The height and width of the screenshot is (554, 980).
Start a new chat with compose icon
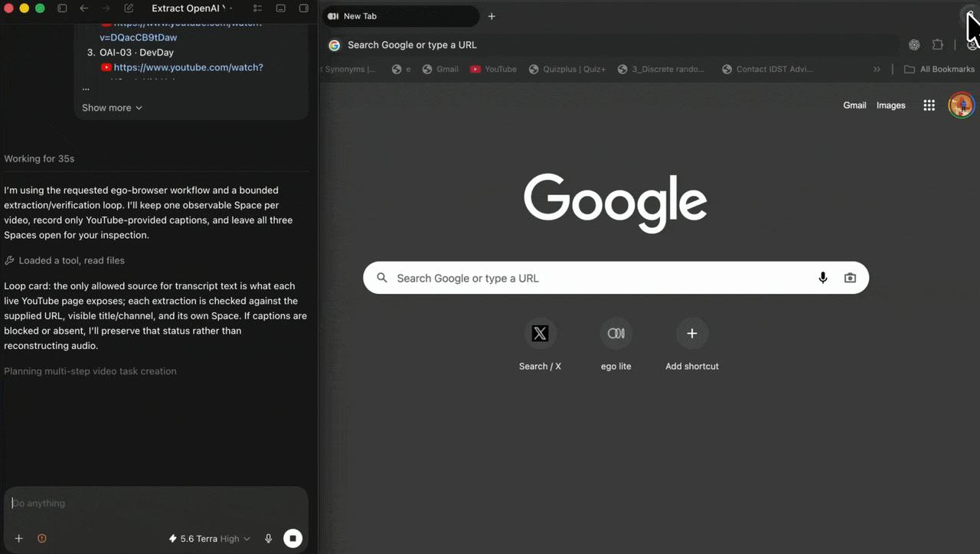point(129,8)
